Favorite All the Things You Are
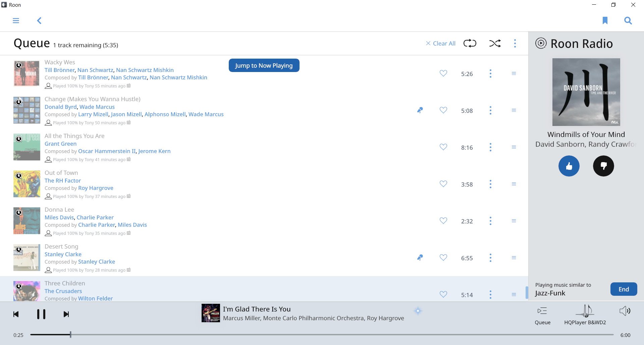The width and height of the screenshot is (644, 345). [443, 147]
